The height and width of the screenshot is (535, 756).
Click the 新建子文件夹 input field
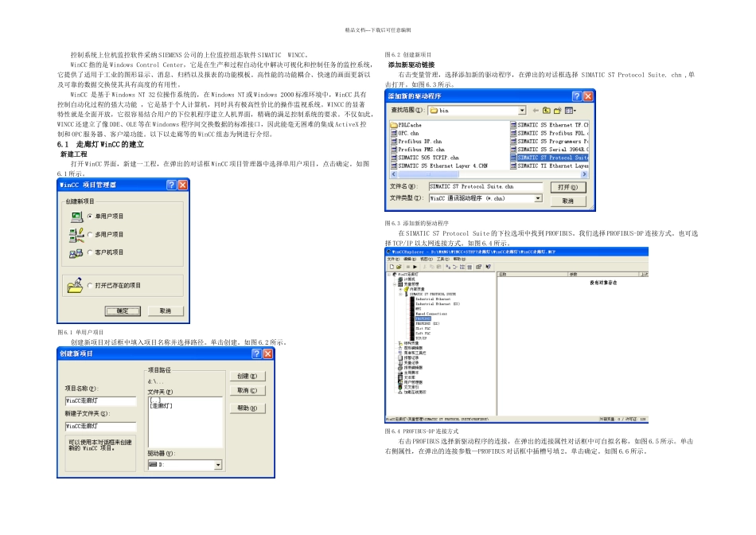pyautogui.click(x=101, y=427)
